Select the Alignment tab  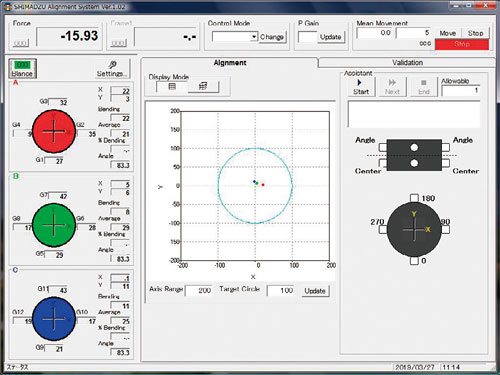(x=230, y=63)
